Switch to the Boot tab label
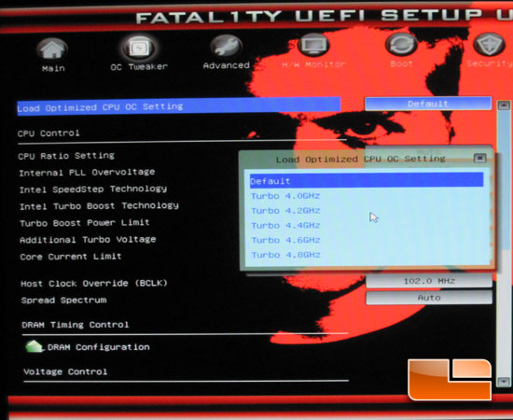This screenshot has height=420, width=513. (x=401, y=63)
